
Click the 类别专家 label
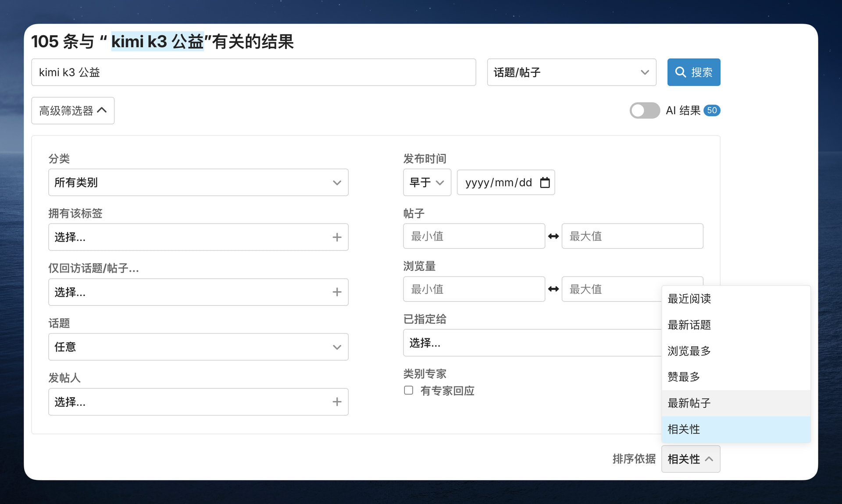coord(425,374)
